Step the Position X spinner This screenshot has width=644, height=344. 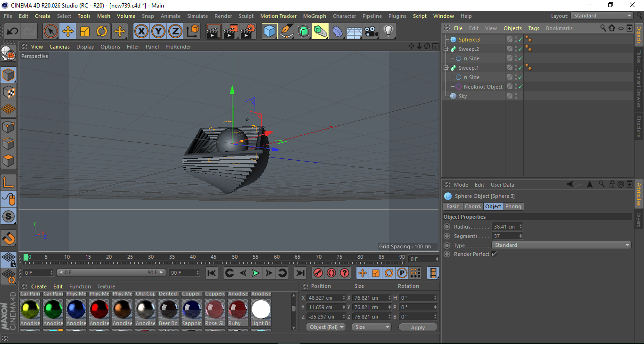344,298
